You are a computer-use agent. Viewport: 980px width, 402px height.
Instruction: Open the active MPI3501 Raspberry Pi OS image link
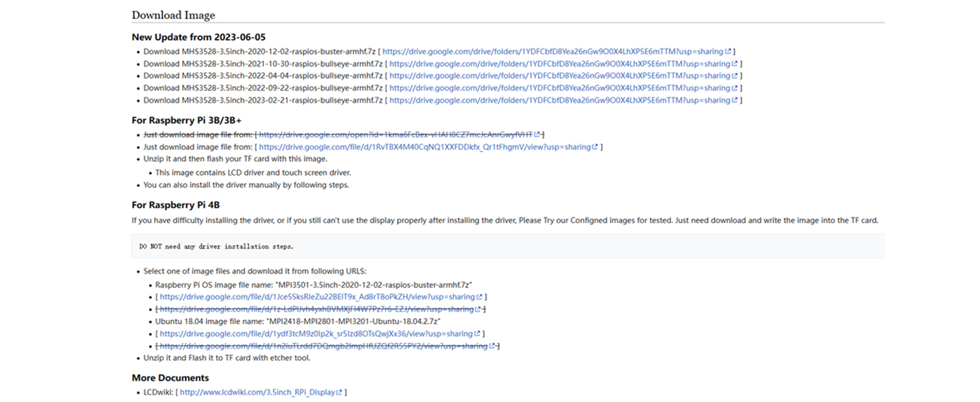pos(317,297)
